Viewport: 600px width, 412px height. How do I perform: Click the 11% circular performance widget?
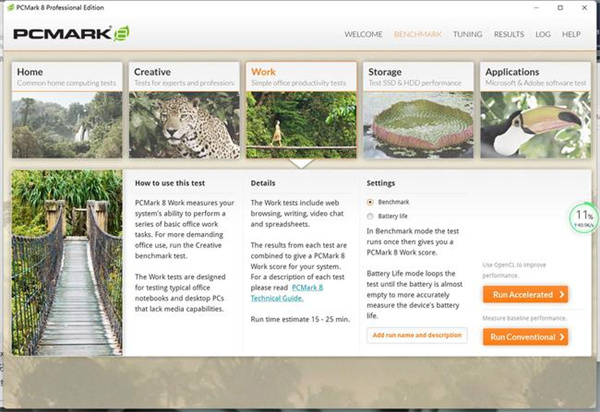583,217
